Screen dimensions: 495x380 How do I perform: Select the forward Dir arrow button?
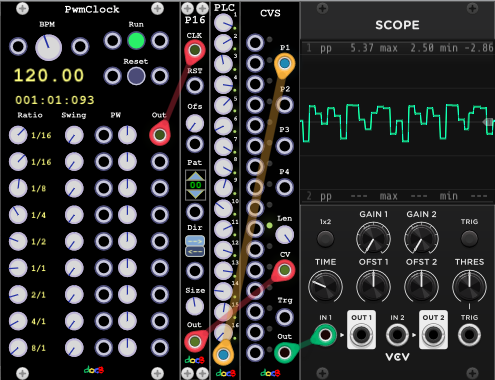pyautogui.click(x=195, y=241)
